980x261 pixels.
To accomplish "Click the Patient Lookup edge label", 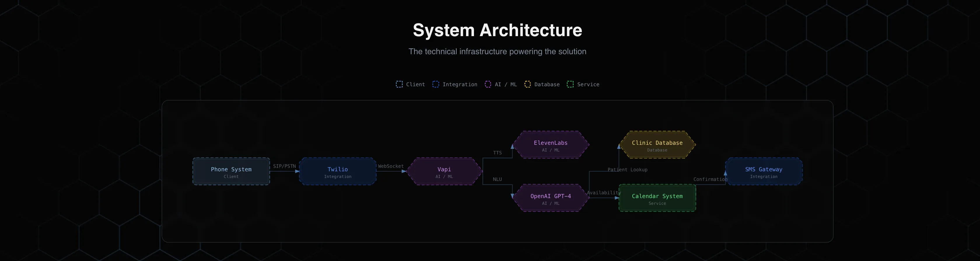I will tap(627, 170).
